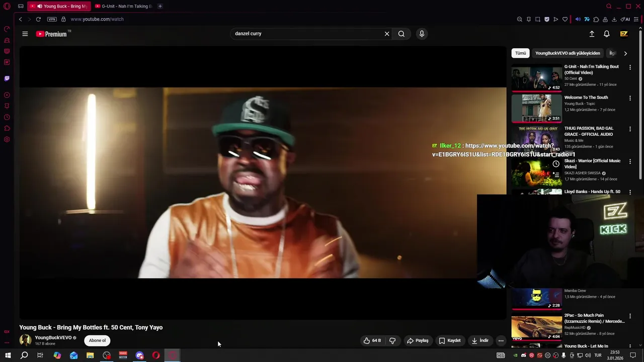The height and width of the screenshot is (362, 644).
Task: Take a snapshot with the capture icon
Action: pos(537,19)
